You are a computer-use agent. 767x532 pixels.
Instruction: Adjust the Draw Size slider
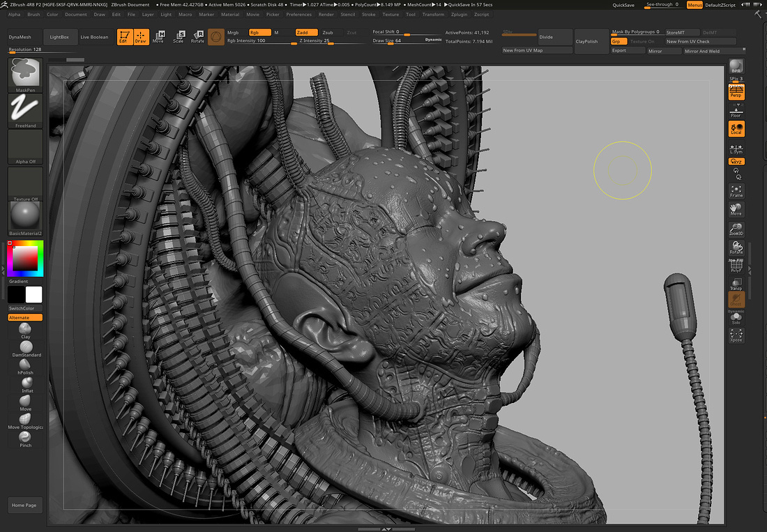(407, 41)
